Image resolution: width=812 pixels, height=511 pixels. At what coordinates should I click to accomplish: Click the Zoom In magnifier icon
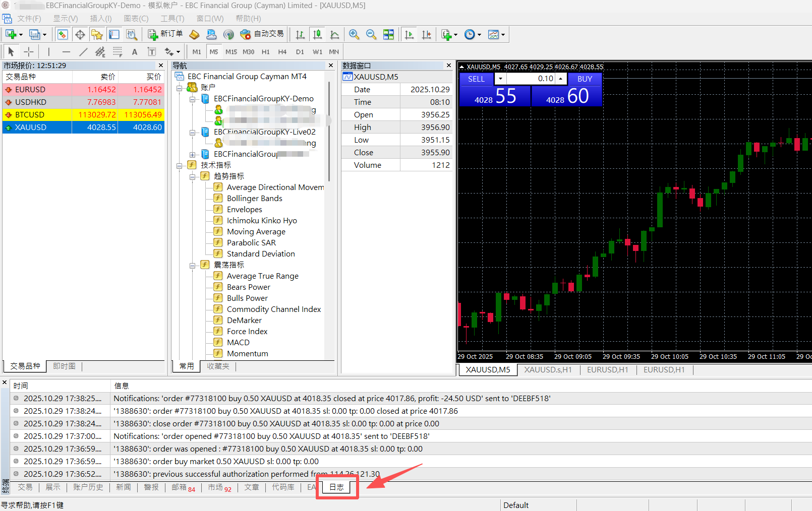pyautogui.click(x=354, y=34)
